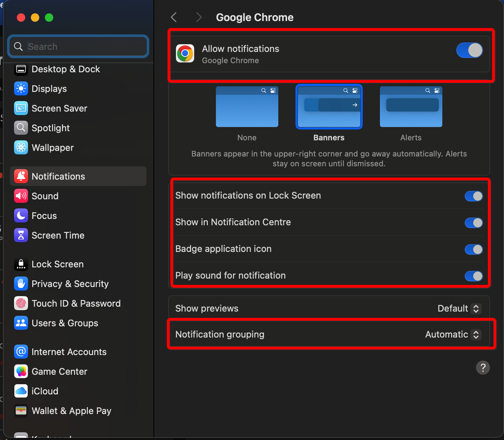Toggle Show in Notification Centre switch
Image resolution: width=504 pixels, height=440 pixels.
tap(474, 223)
